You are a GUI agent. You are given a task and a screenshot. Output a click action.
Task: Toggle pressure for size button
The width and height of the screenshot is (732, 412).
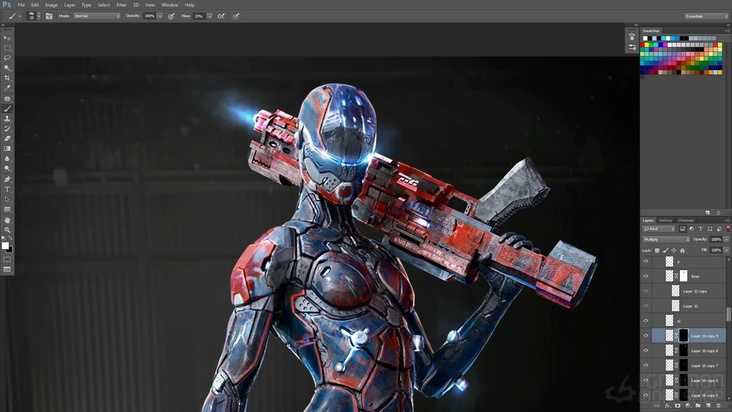236,16
